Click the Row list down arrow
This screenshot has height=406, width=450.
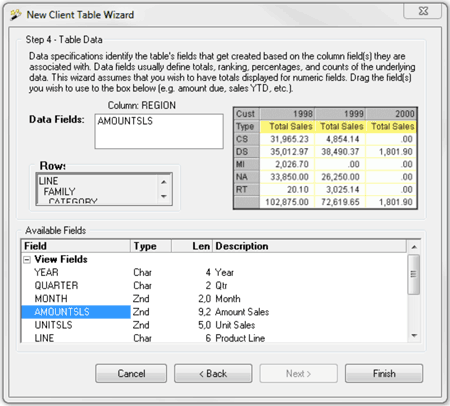click(164, 196)
